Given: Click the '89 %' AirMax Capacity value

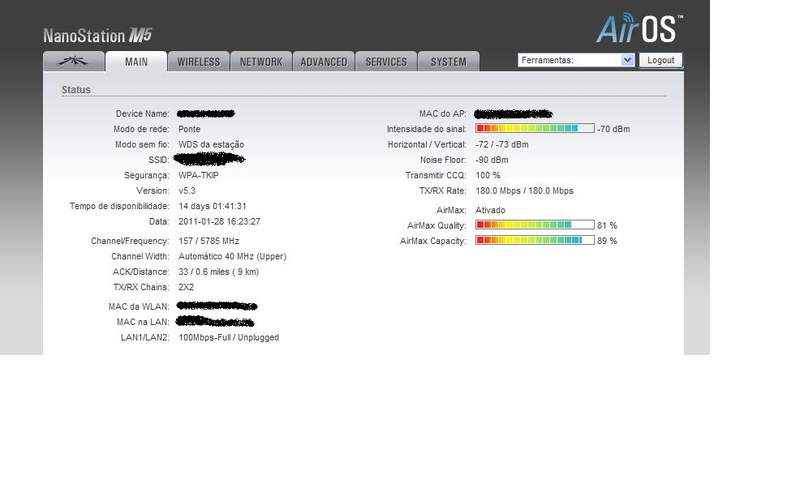Looking at the screenshot, I should pos(607,241).
